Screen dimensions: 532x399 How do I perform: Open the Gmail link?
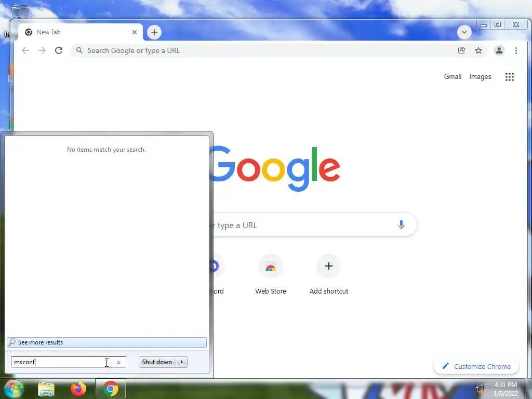coord(453,77)
